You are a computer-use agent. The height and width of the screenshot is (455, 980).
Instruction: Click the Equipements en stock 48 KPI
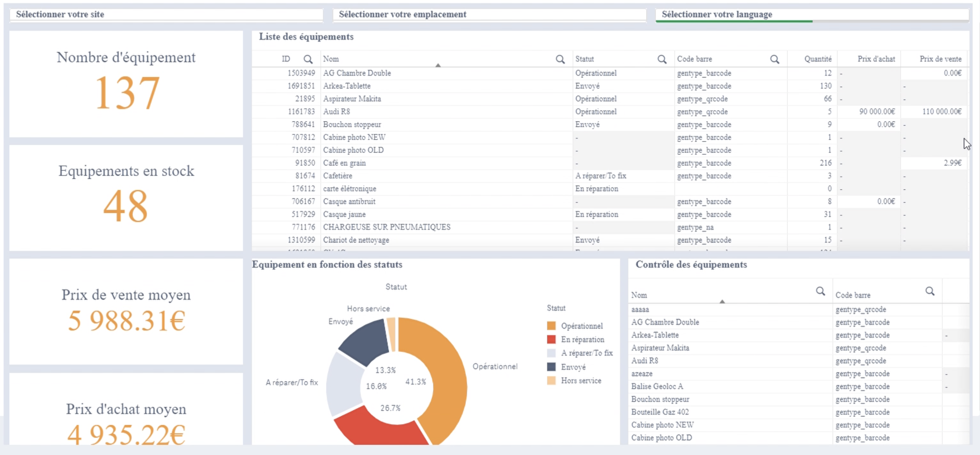coord(126,198)
